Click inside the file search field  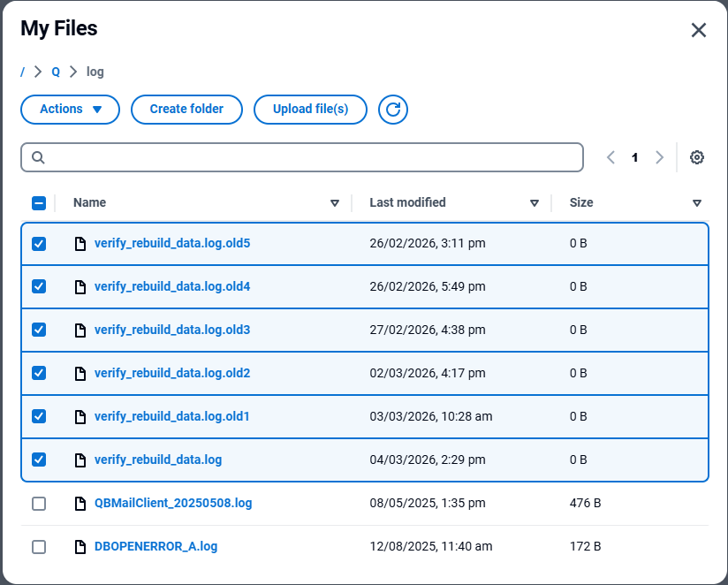click(309, 157)
